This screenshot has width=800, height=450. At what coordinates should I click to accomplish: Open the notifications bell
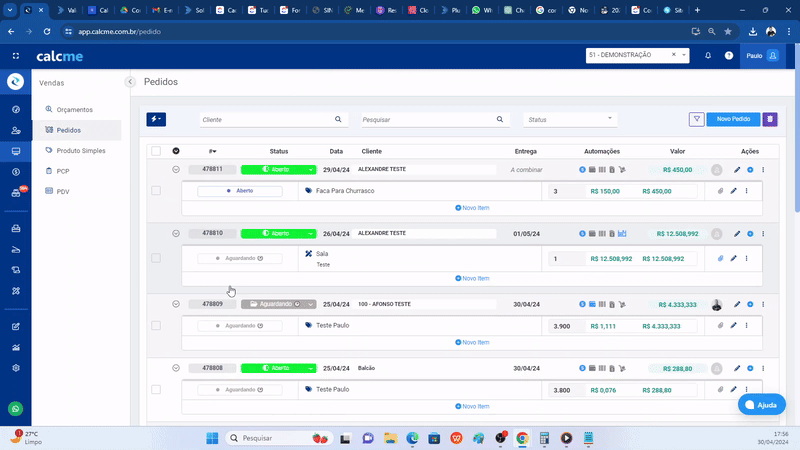708,56
